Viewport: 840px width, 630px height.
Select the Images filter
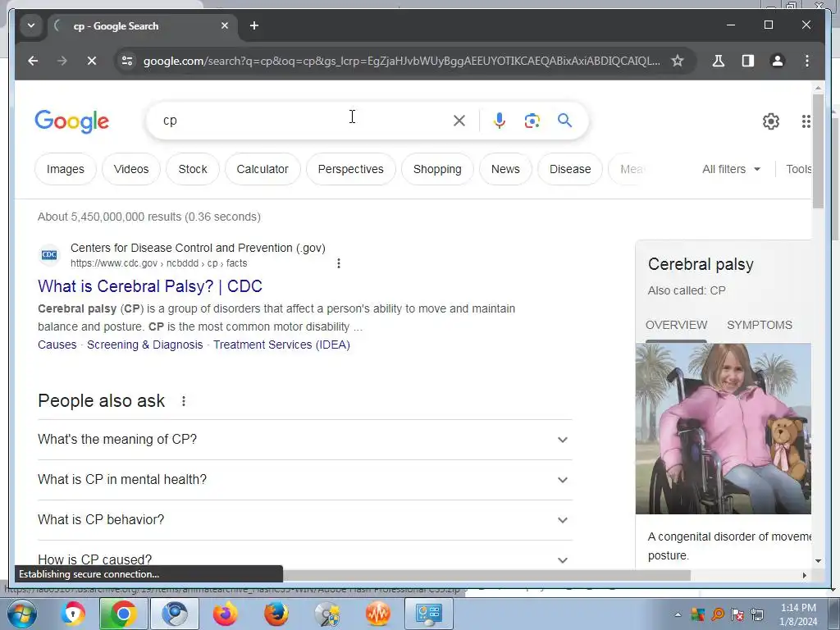[66, 169]
